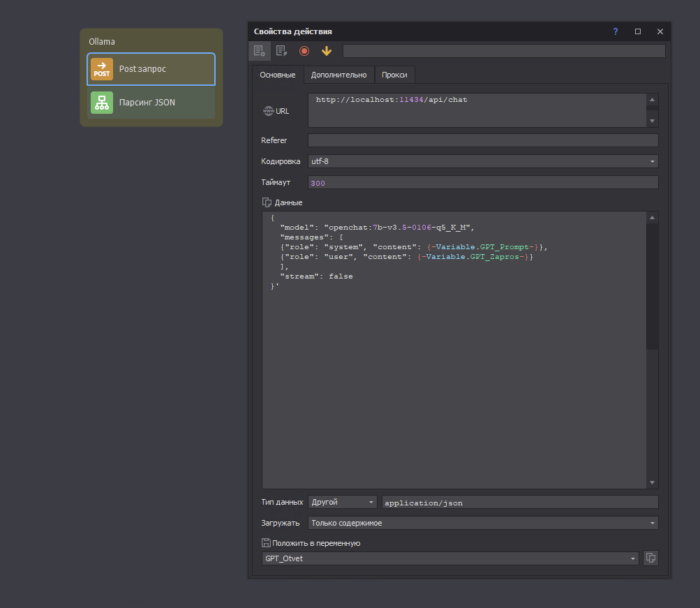
Task: Click the Данные copy icon above data field
Action: click(x=267, y=202)
